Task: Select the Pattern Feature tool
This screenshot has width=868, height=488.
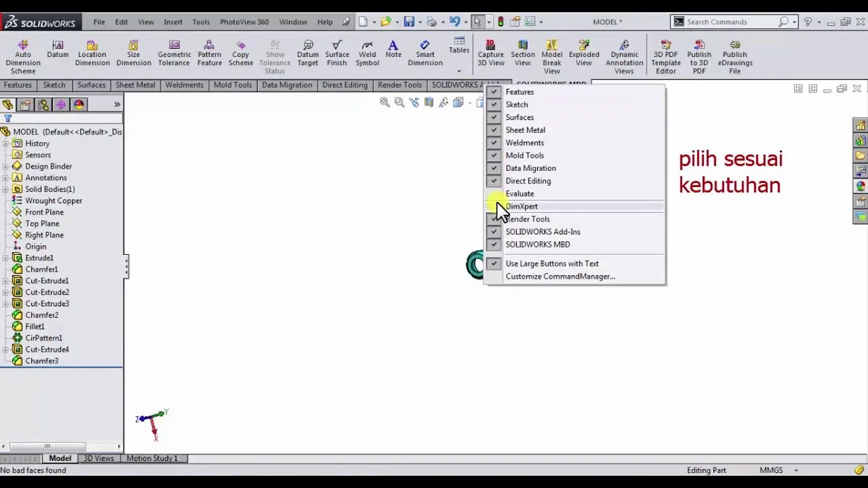Action: [x=210, y=53]
